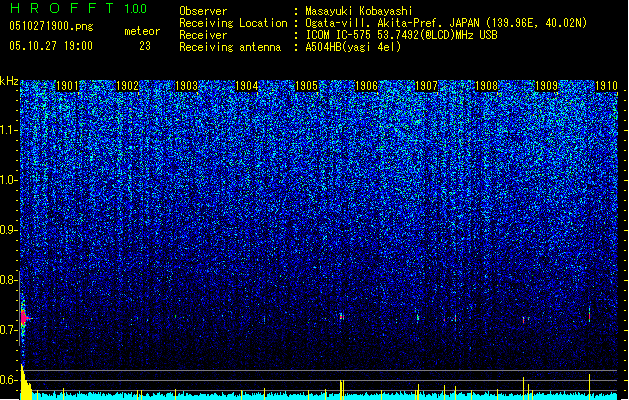
Task: Click the 'Receiving Location' label
Action: [233, 23]
